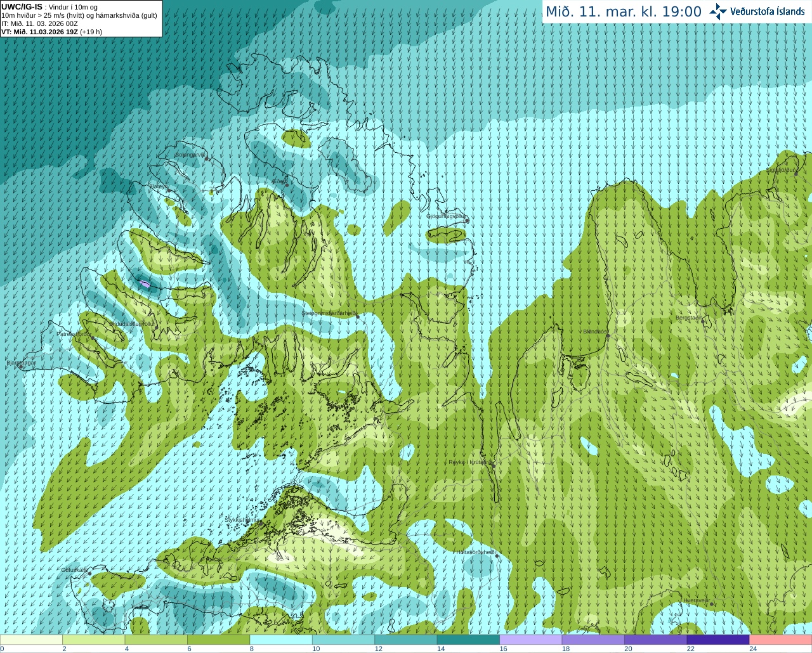The height and width of the screenshot is (653, 812).
Task: Pick the palest yellow 0–2 m/s legend swatch
Action: [31, 640]
